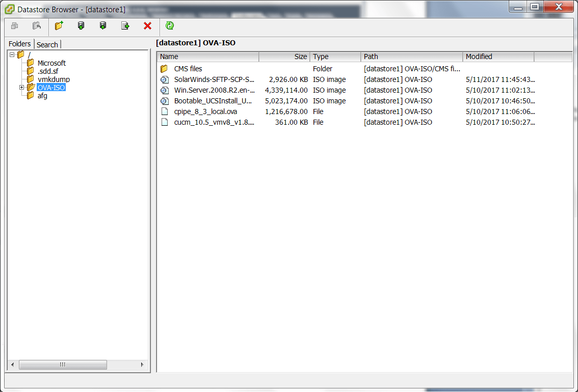The image size is (578, 392).
Task: Click the SolarWinds ISO disc icon
Action: [165, 79]
